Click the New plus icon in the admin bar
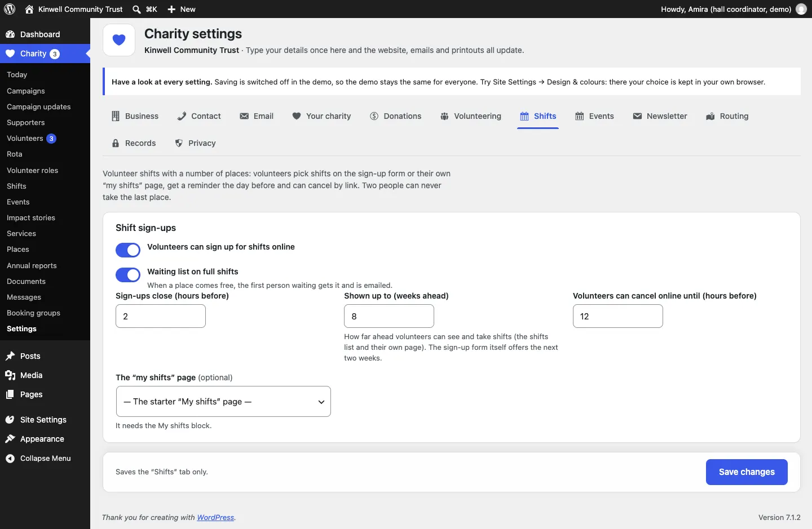The image size is (812, 529). 171,9
